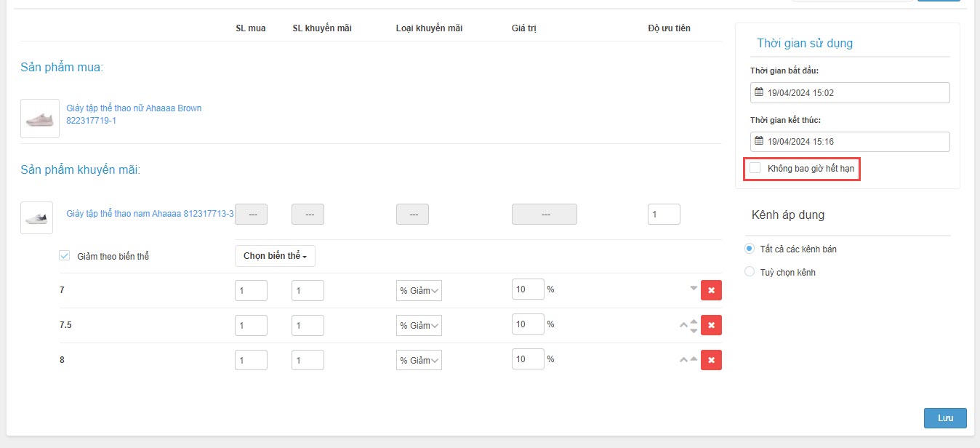Open the 'Giày tập thể thao nam Ahaaaa' link
Image resolution: width=980 pixels, height=448 pixels.
(150, 214)
